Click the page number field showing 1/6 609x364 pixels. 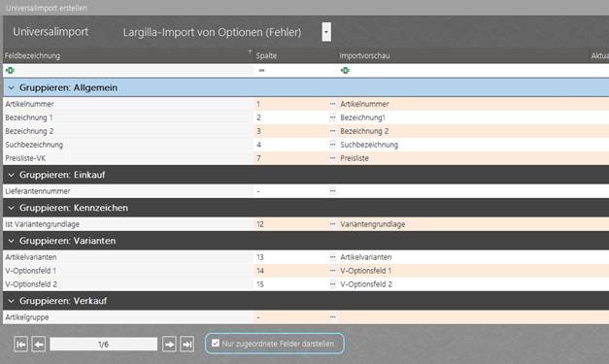[103, 345]
